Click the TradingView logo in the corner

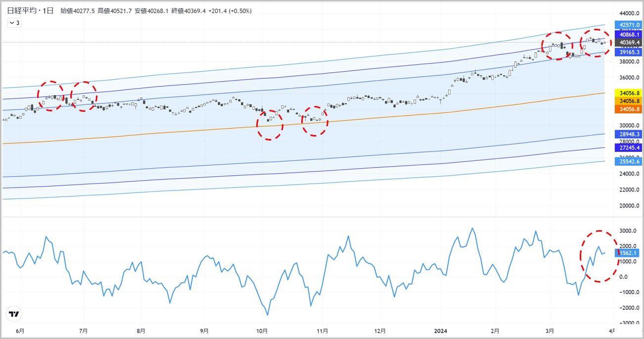click(14, 314)
